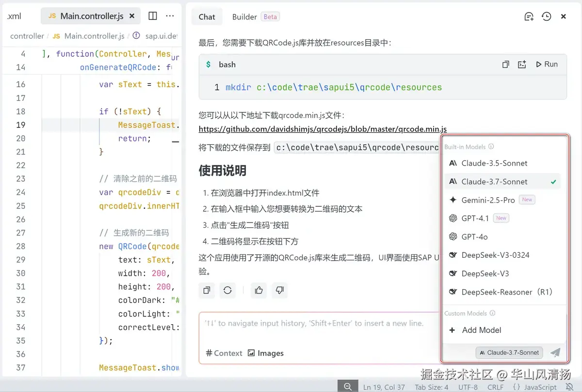Click the 'return;' code line
This screenshot has height=392, width=582.
134,139
